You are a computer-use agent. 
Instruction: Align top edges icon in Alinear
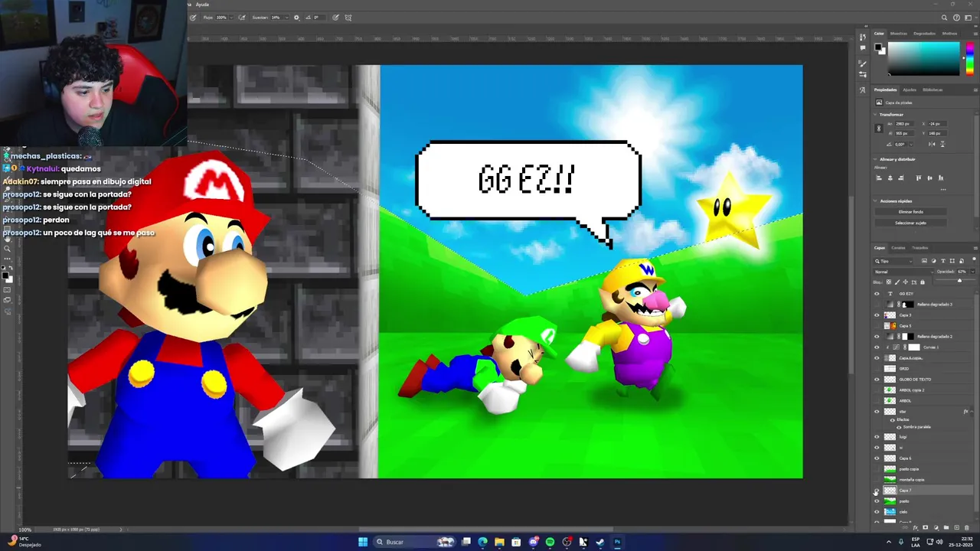pos(919,178)
